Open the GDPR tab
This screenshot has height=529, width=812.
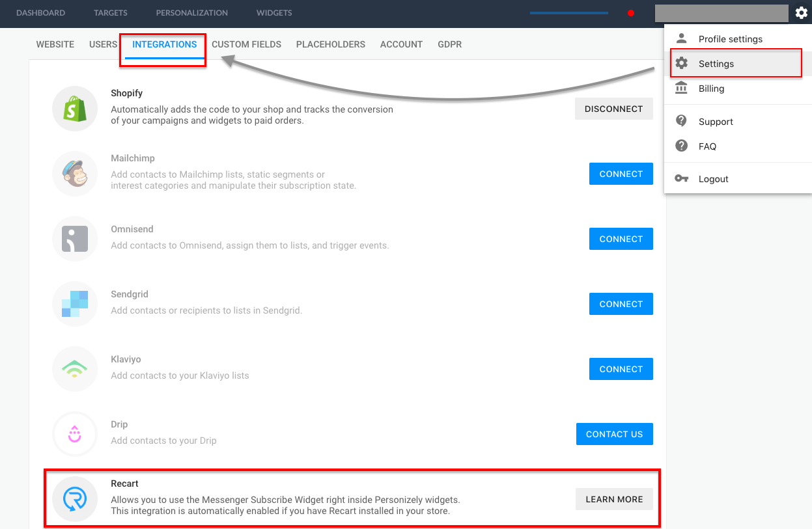450,44
